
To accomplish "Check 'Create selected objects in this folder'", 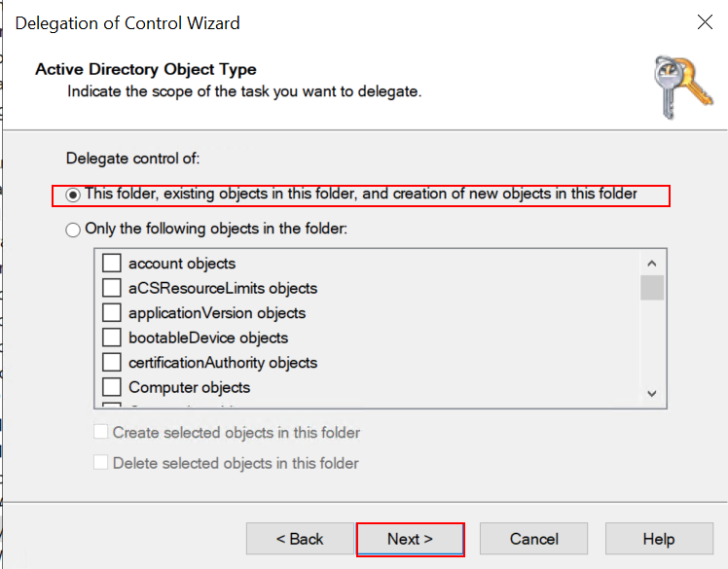I will point(101,433).
